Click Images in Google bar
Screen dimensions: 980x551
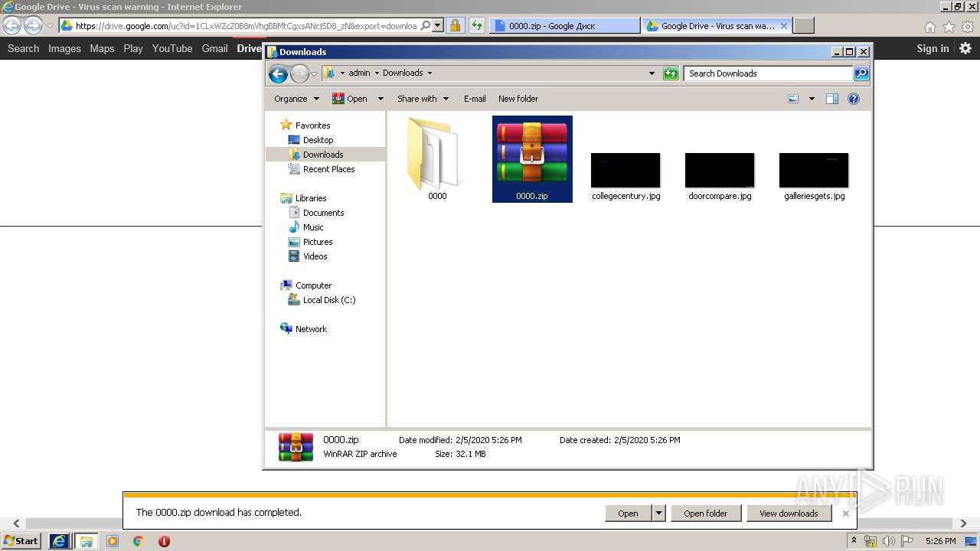point(64,48)
